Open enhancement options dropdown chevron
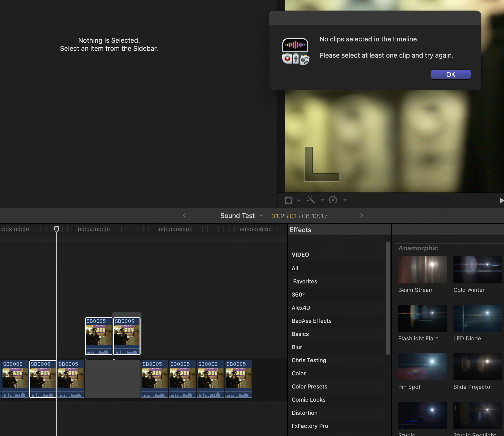Screen dimensions: 504x436 (x=323, y=200)
